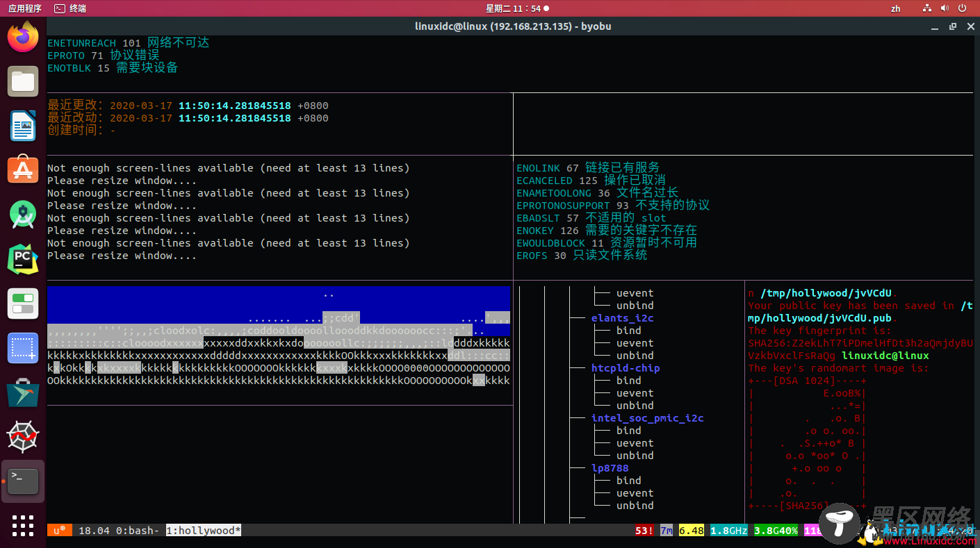Close the byobu terminal window

click(x=970, y=26)
